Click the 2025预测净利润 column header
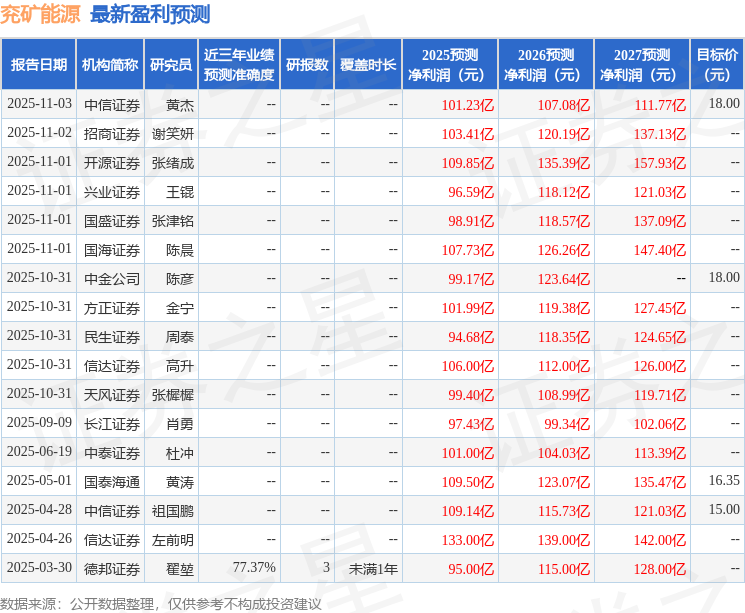This screenshot has height=613, width=745. [x=450, y=65]
